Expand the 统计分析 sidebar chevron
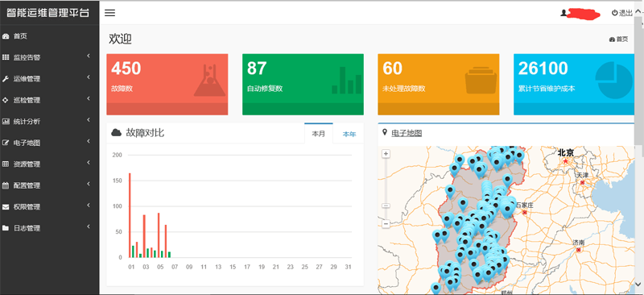The height and width of the screenshot is (295, 644). 89,120
